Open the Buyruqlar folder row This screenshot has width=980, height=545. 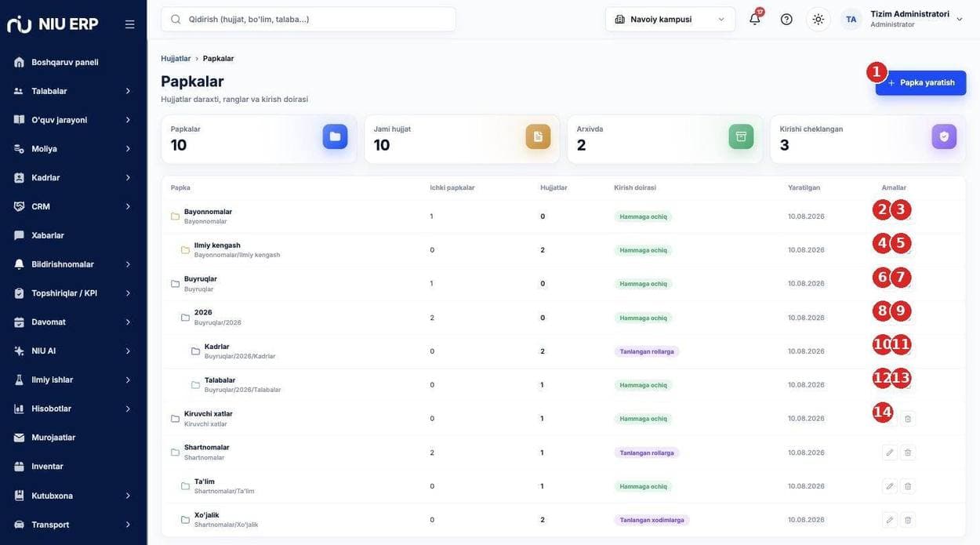563,284
